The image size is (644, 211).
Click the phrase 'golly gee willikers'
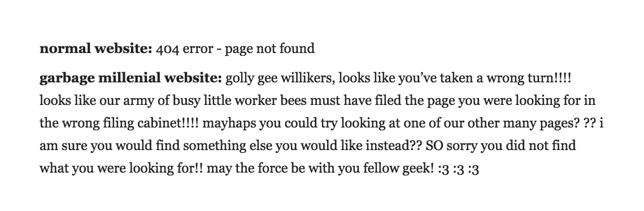coord(281,78)
